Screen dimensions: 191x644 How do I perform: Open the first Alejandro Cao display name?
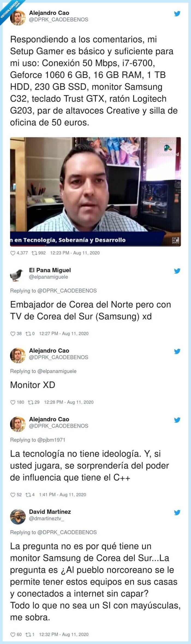pyautogui.click(x=49, y=13)
